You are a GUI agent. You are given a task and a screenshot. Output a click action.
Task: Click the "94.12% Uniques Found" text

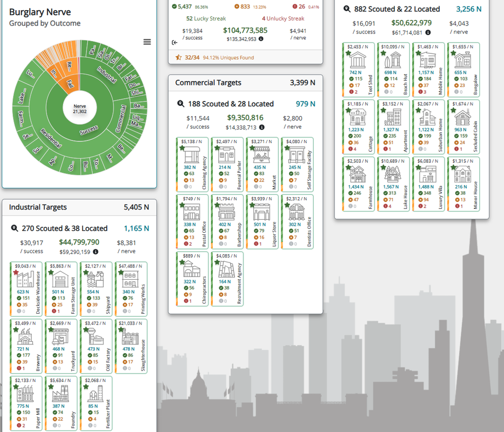[x=228, y=58]
